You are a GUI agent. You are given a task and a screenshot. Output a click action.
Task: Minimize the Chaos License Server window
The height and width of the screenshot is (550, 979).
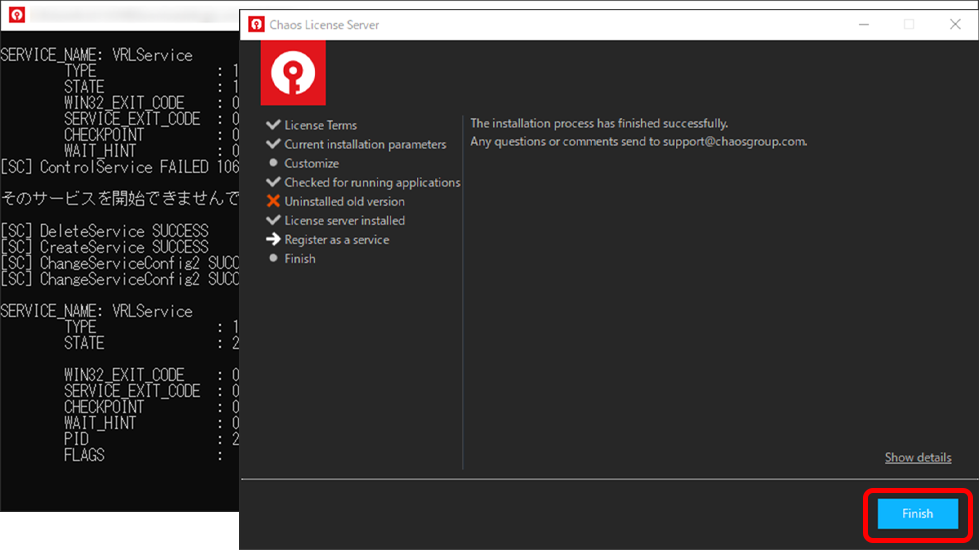pos(864,24)
